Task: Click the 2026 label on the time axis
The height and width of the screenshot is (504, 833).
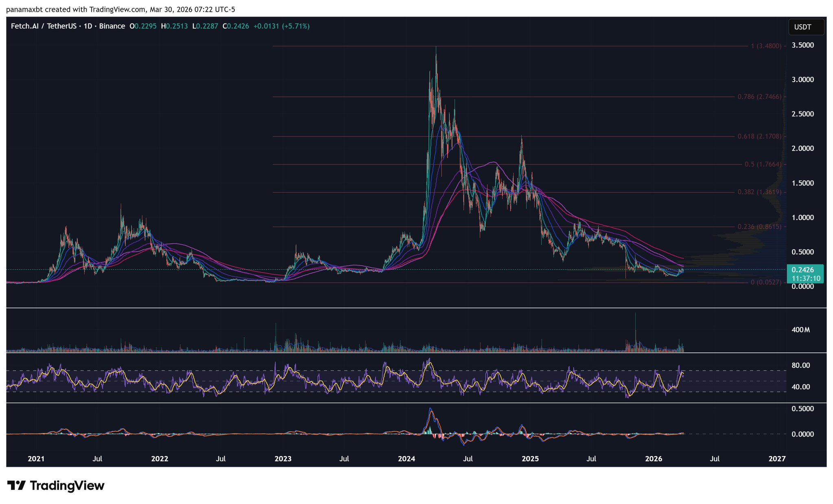Action: tap(654, 459)
